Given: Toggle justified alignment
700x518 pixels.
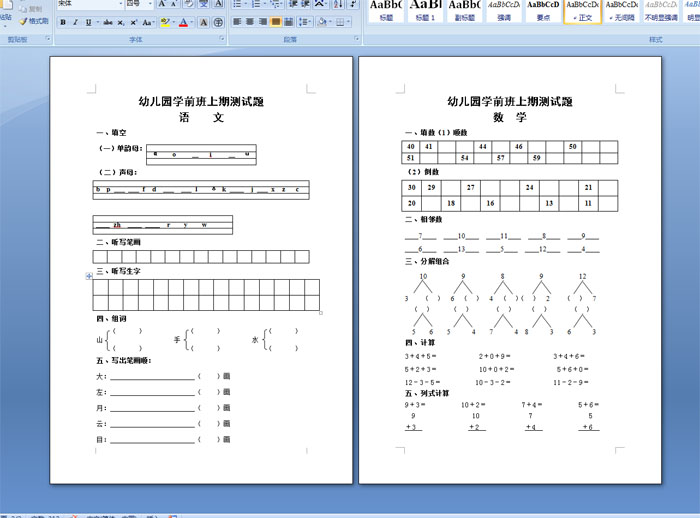Looking at the screenshot, I should [276, 22].
